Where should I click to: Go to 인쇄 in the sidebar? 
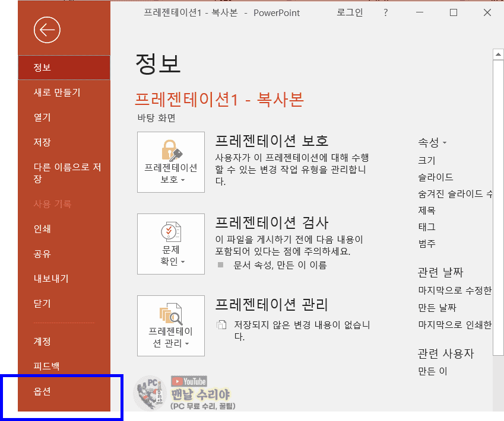(x=42, y=229)
